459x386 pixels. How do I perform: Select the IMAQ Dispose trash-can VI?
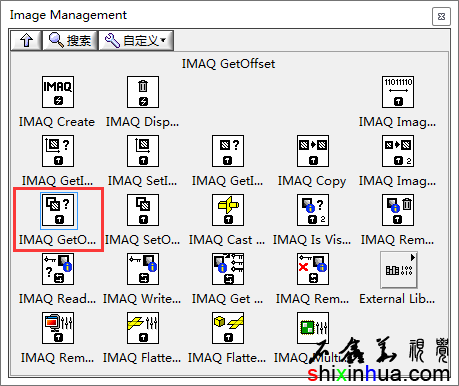point(143,92)
